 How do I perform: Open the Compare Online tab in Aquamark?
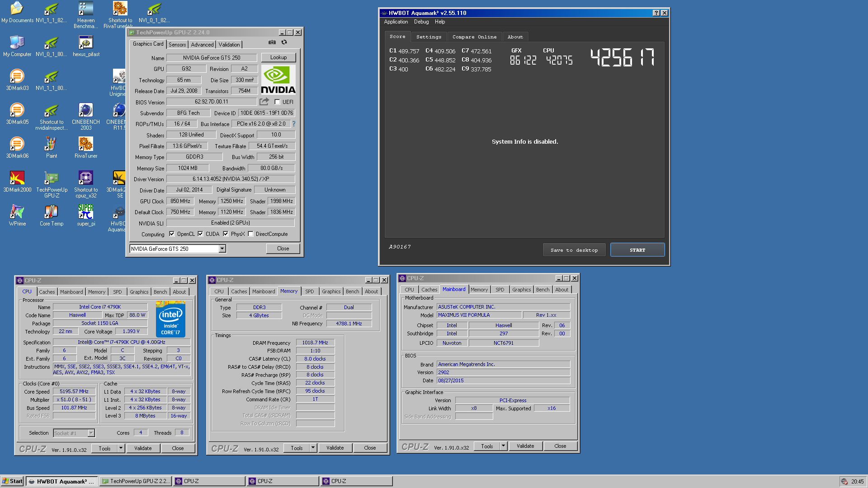click(x=474, y=37)
